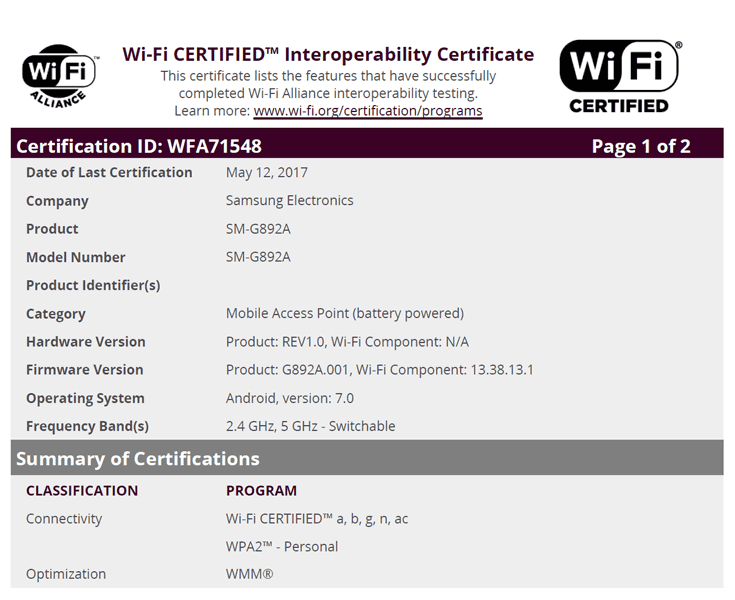Viewport: 735px width, 600px height.
Task: Click the PROGRAM column heading
Action: click(x=262, y=491)
